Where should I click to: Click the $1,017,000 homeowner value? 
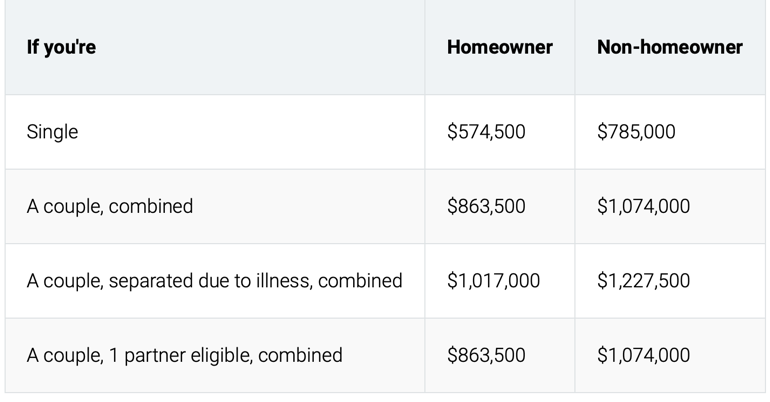click(x=494, y=281)
